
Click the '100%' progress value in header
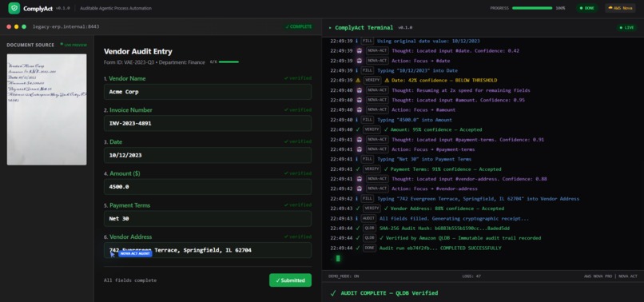coord(560,8)
